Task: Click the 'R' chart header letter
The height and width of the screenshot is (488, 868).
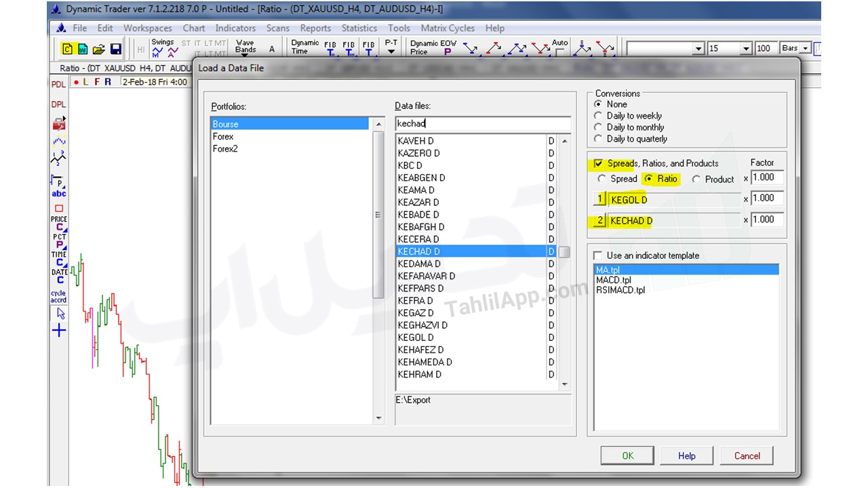Action: [108, 82]
